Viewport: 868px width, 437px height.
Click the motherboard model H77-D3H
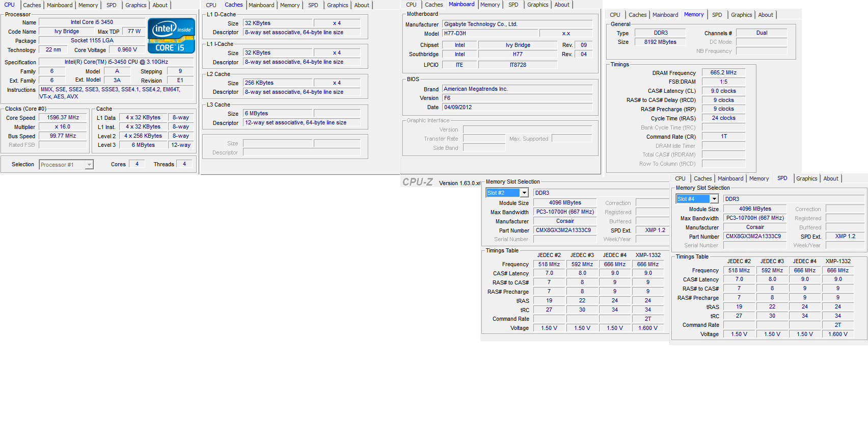coord(490,33)
